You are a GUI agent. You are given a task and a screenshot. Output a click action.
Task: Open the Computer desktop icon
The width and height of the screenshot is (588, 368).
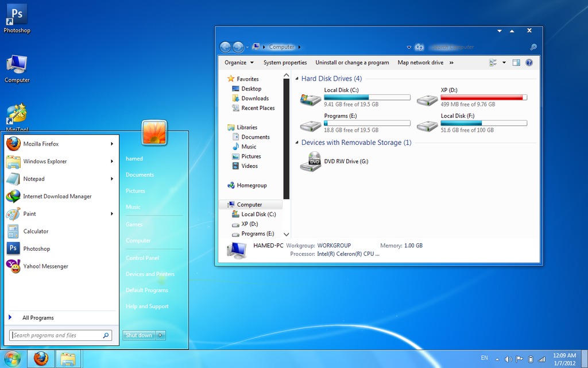pos(17,69)
